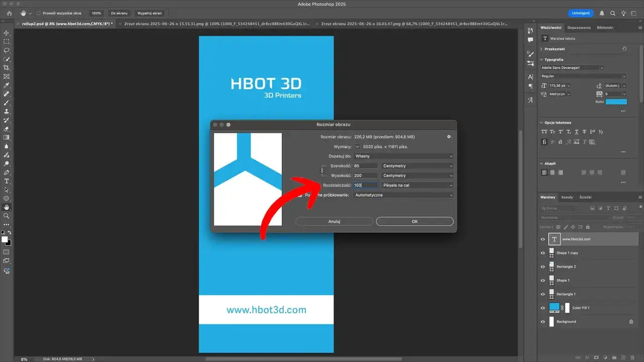
Task: Select the Crop tool
Action: click(7, 68)
